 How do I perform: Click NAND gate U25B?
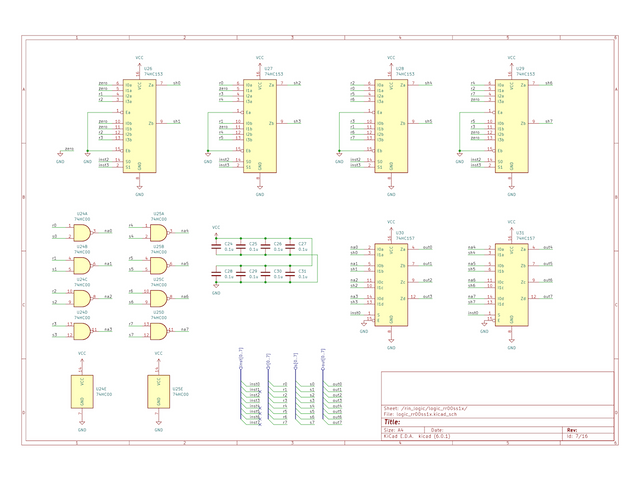click(x=158, y=265)
